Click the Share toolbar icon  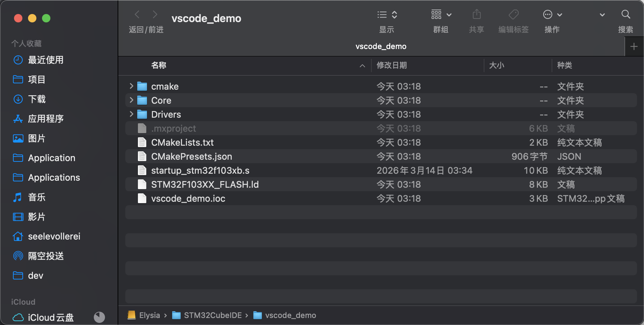point(476,15)
